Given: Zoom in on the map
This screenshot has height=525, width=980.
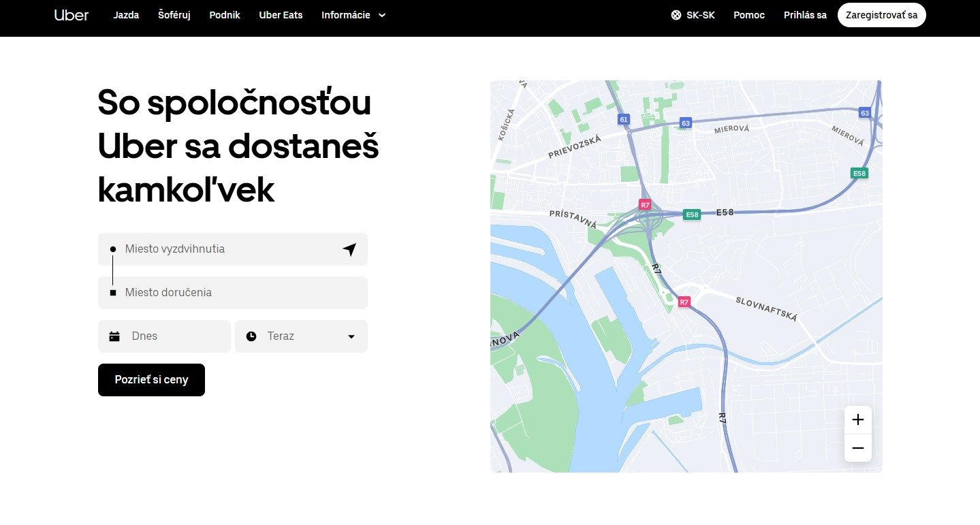Looking at the screenshot, I should tap(858, 419).
